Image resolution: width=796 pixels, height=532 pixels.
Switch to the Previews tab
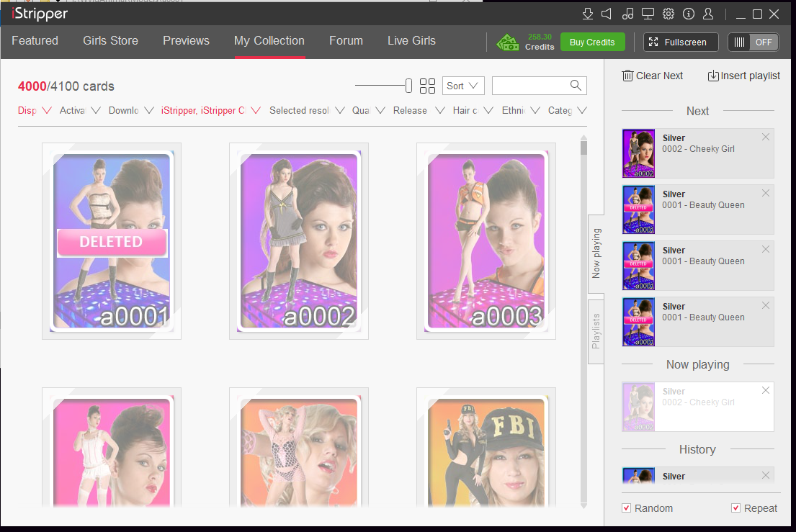tap(187, 40)
